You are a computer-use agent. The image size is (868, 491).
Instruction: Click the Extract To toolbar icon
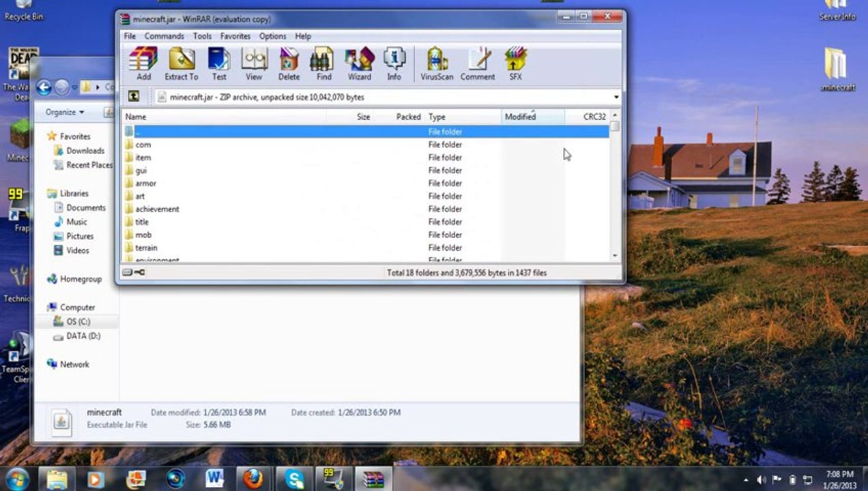pyautogui.click(x=181, y=64)
